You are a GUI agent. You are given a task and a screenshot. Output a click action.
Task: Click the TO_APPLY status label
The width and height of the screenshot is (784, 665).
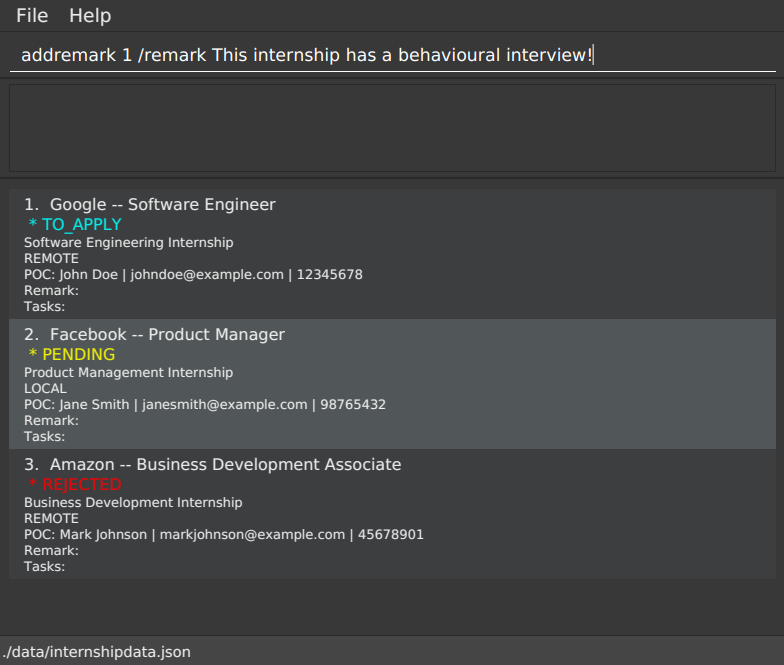[x=75, y=225]
